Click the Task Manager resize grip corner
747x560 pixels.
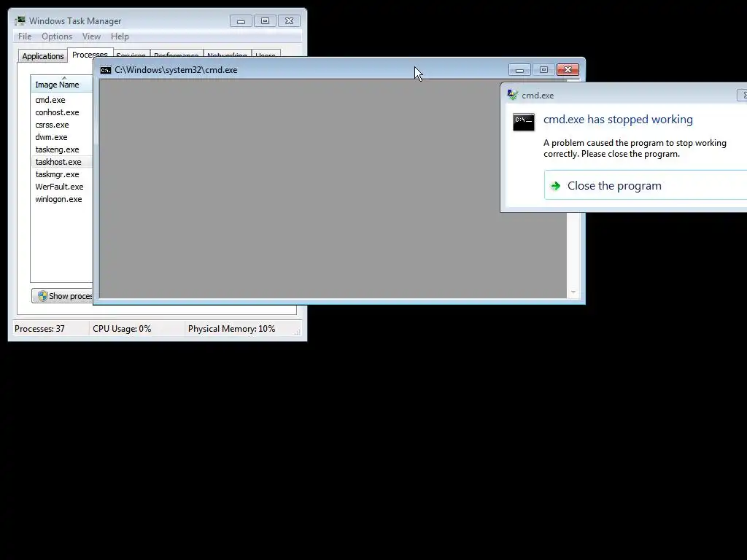pos(298,332)
